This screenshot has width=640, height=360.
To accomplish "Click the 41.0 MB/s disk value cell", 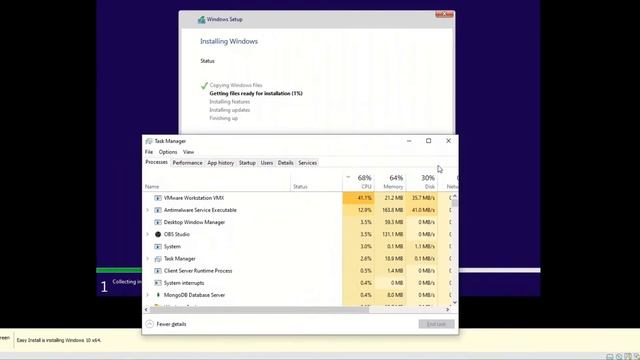I will [422, 210].
